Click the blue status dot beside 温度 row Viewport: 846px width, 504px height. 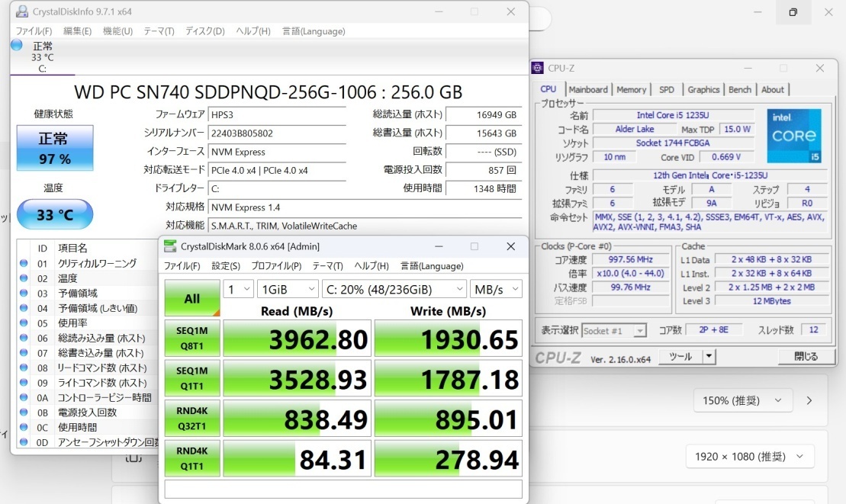click(x=24, y=278)
